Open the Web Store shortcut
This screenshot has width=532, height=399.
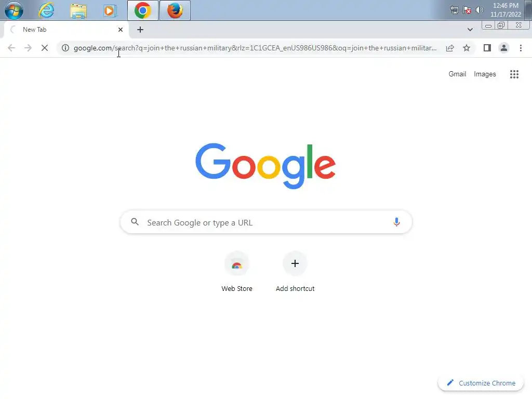[x=237, y=271]
